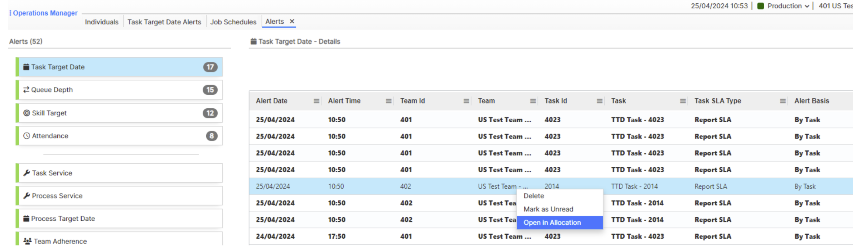The width and height of the screenshot is (868, 252).
Task: Sort by Alert Time column header
Action: click(344, 101)
